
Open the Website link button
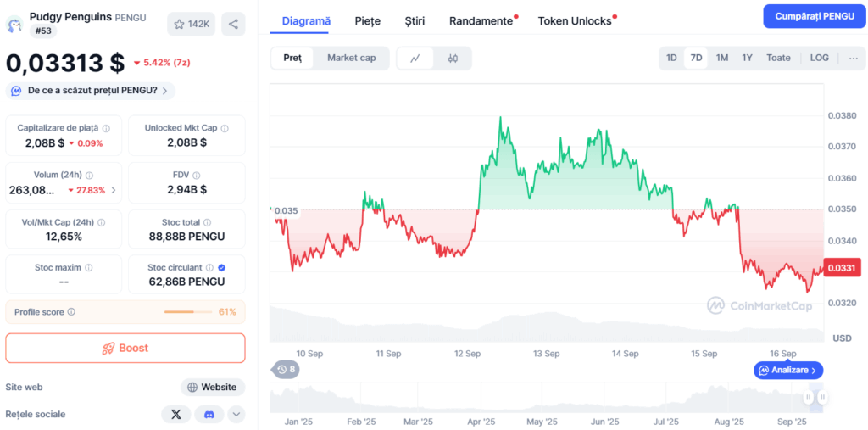tap(213, 388)
